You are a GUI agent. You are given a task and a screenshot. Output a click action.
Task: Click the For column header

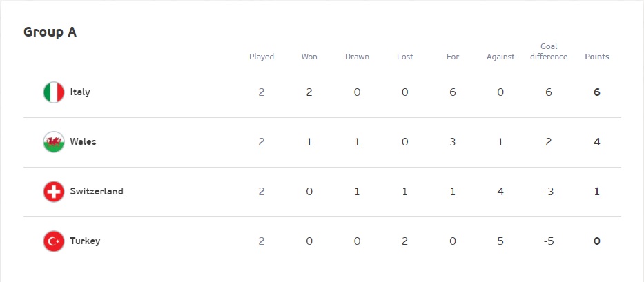point(453,57)
